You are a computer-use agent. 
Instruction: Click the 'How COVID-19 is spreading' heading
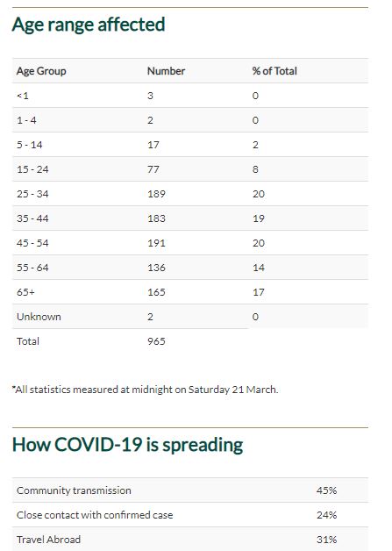(127, 445)
